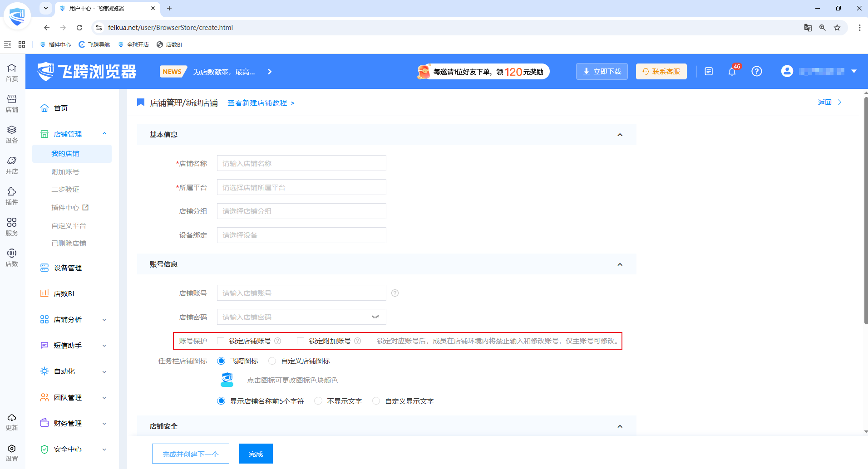Check the 锁定附加账号 checkbox
The width and height of the screenshot is (868, 469).
tap(301, 341)
